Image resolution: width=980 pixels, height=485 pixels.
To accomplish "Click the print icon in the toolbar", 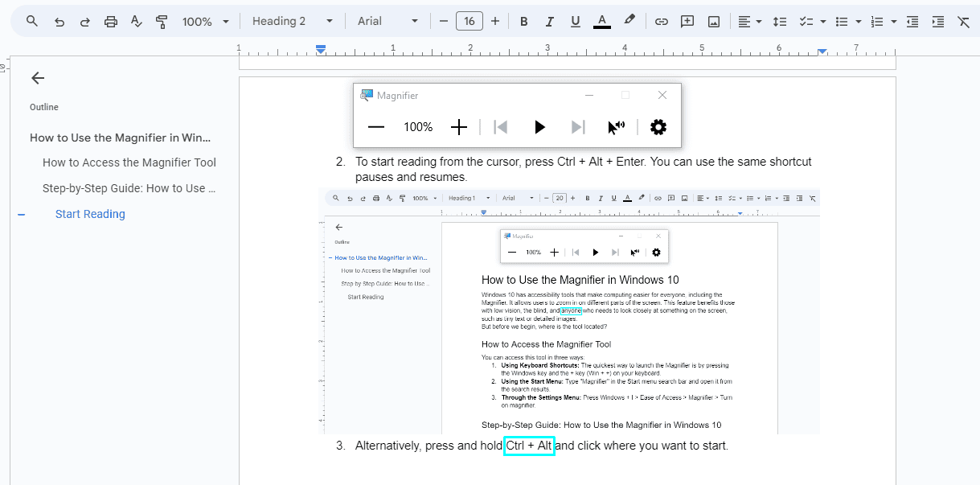I will [111, 22].
